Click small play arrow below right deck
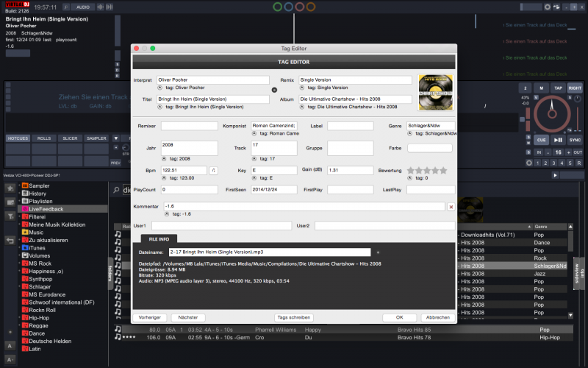 pos(556,175)
